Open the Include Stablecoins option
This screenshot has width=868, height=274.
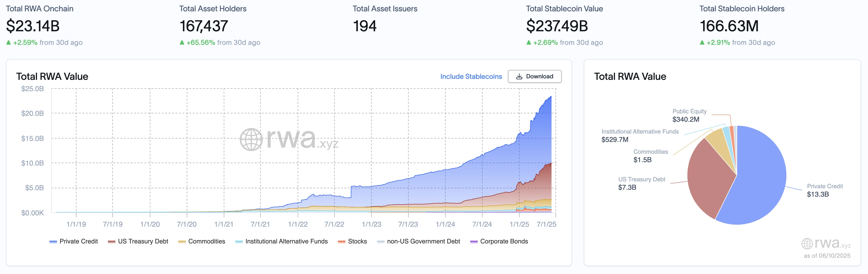pyautogui.click(x=470, y=76)
